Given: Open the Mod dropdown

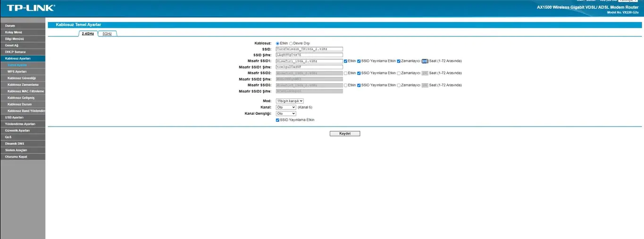Looking at the screenshot, I should pos(290,101).
